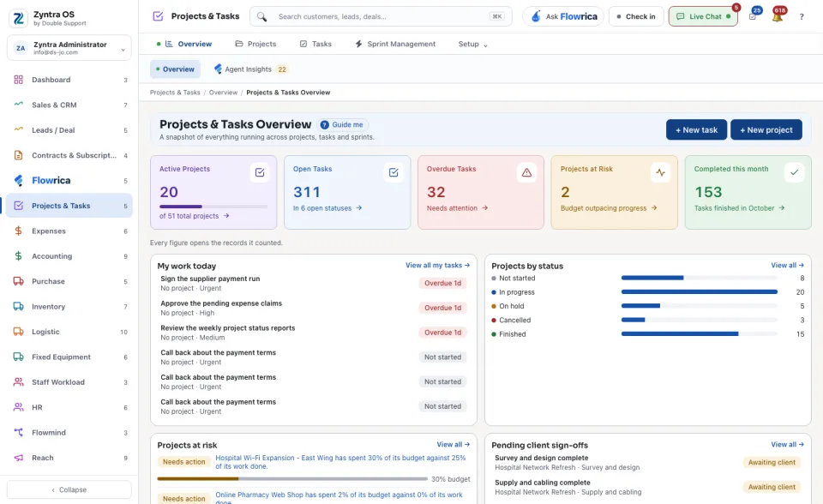
Task: Click the Flowmind branch icon
Action: coord(18,433)
